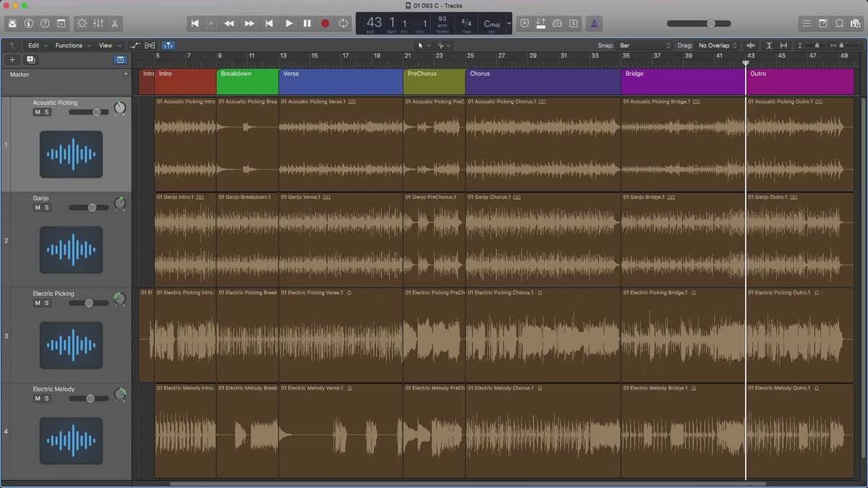This screenshot has height=488, width=868.
Task: Open the Drag mode No Overlap dropdown
Action: click(717, 46)
